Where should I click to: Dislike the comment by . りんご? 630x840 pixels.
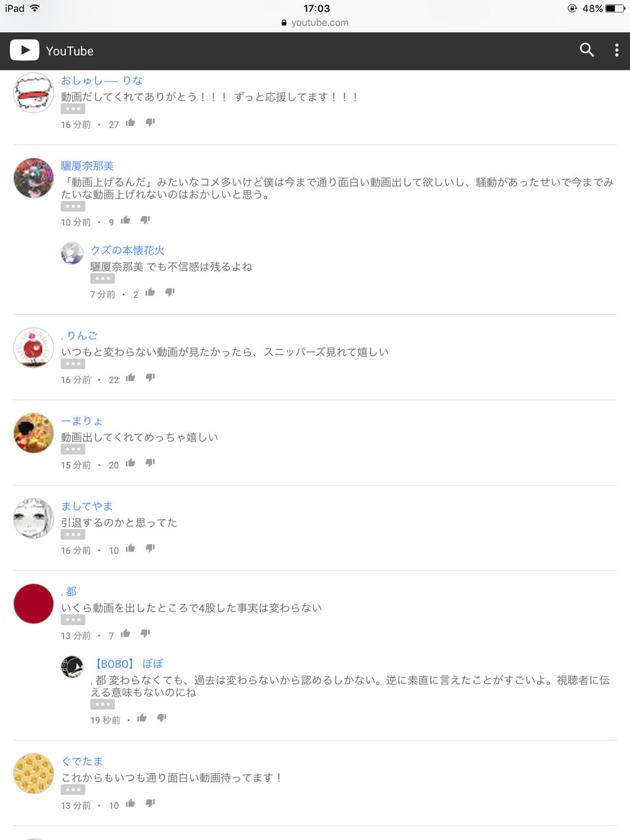(x=150, y=378)
